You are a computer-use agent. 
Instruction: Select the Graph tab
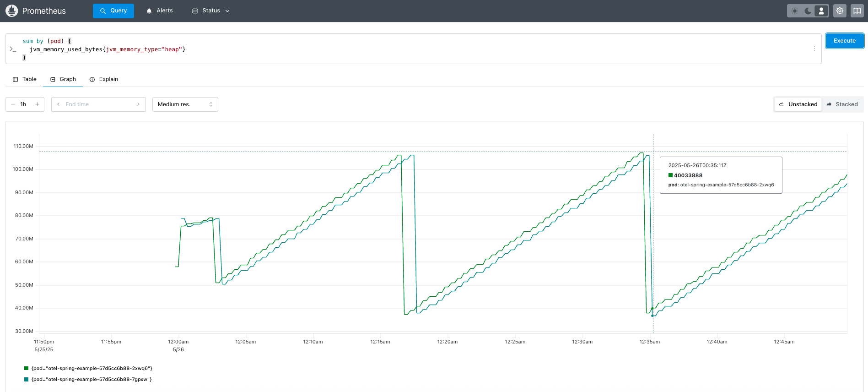click(63, 79)
